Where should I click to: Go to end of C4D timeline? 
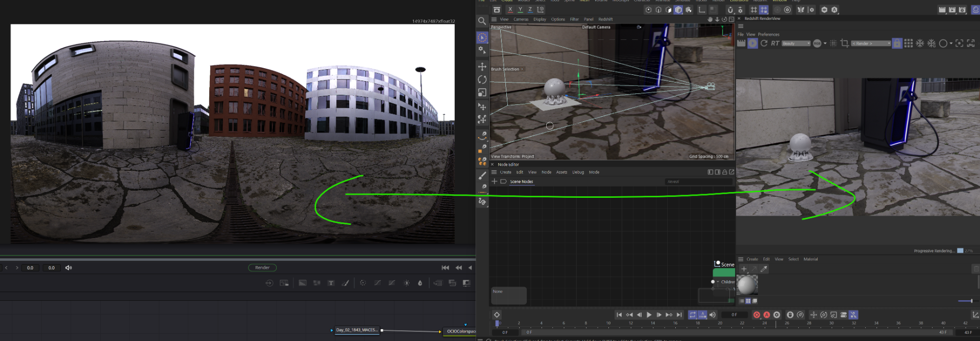pyautogui.click(x=679, y=315)
